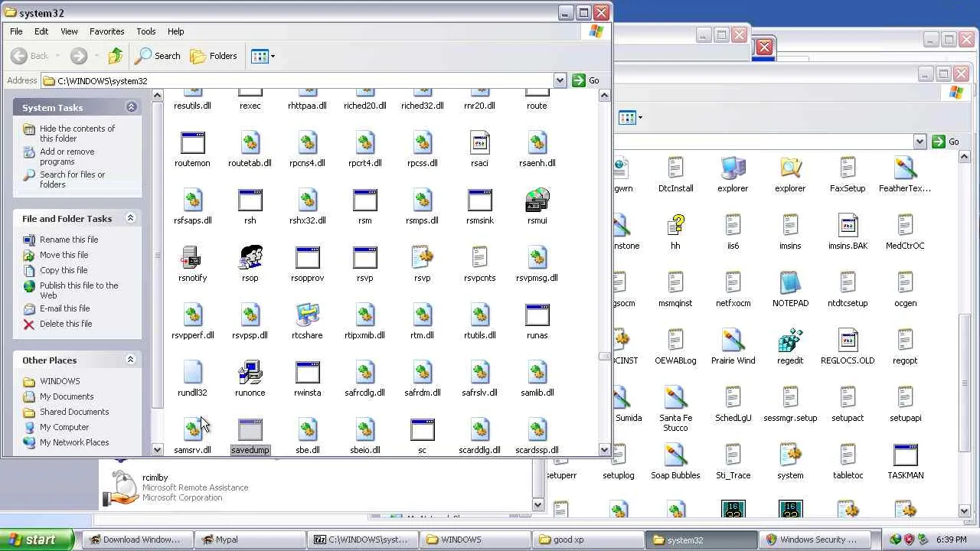
Task: Click the task pane scroll-down arrow
Action: pos(157,450)
